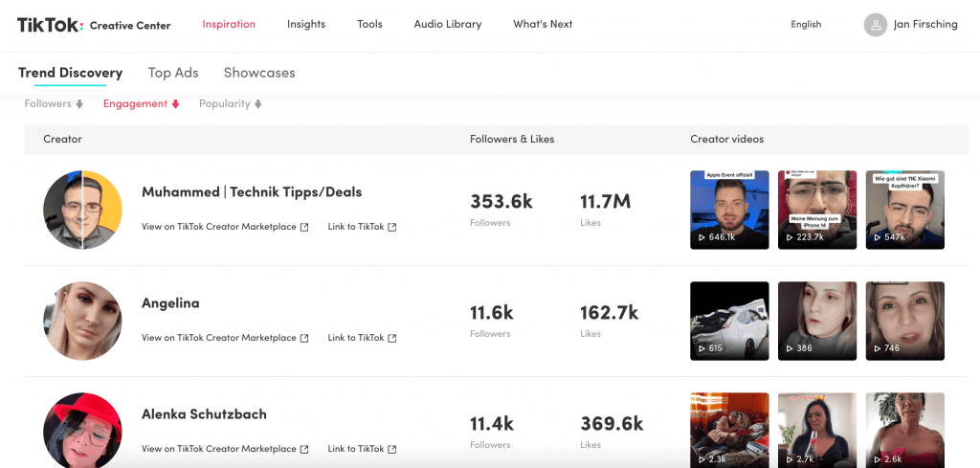Click creator name Alenka Schutzbach
The height and width of the screenshot is (468, 980).
pyautogui.click(x=204, y=414)
